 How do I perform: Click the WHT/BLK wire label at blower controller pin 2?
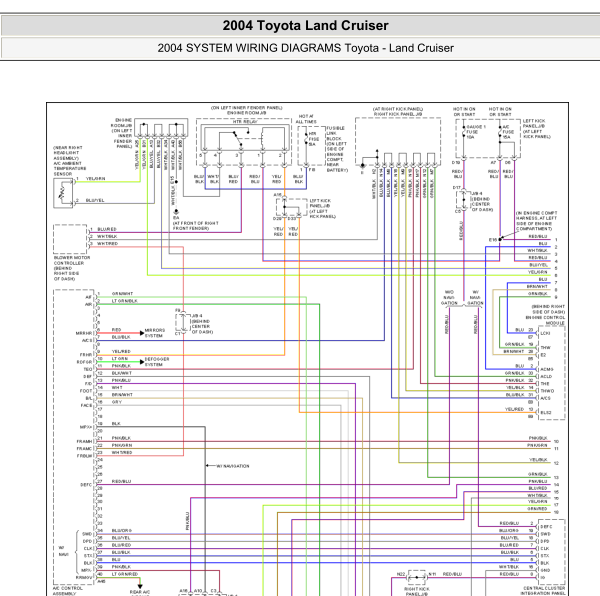[x=107, y=236]
